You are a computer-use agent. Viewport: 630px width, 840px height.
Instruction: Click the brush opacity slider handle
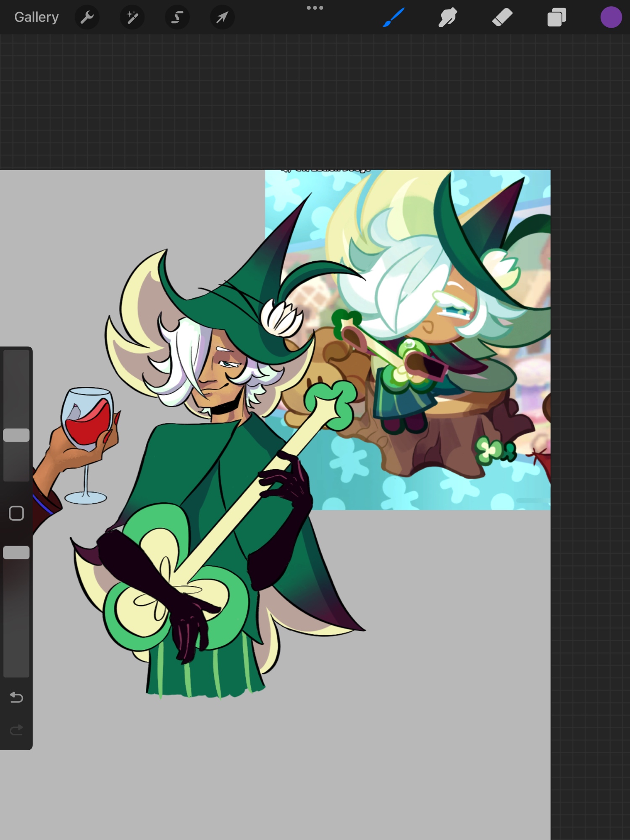click(x=16, y=553)
